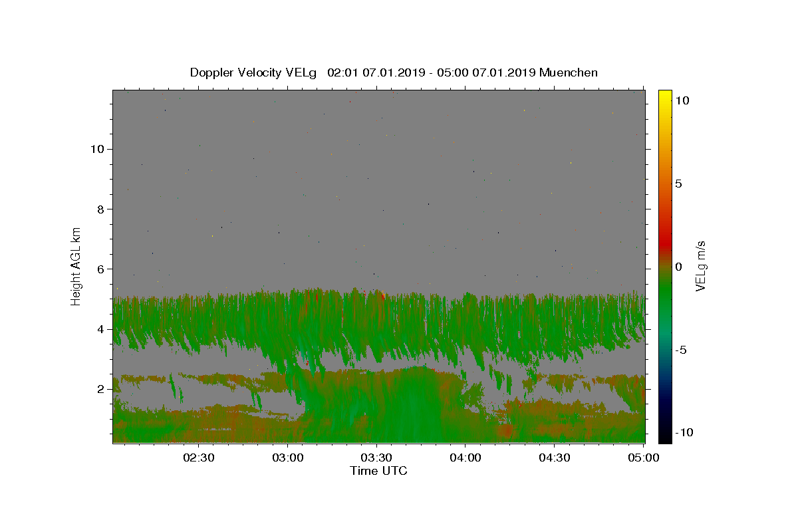Click the 'Time UTC' axis label
The width and height of the screenshot is (798, 532).
point(378,471)
